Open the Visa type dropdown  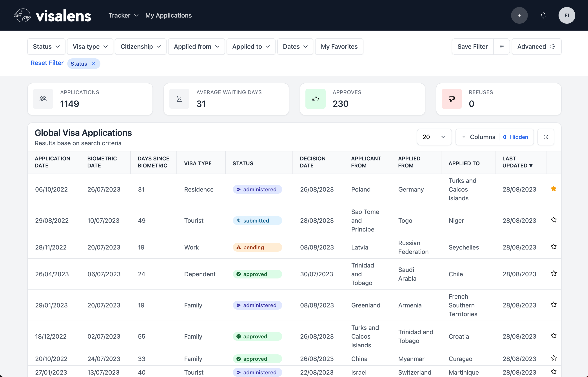tap(90, 47)
